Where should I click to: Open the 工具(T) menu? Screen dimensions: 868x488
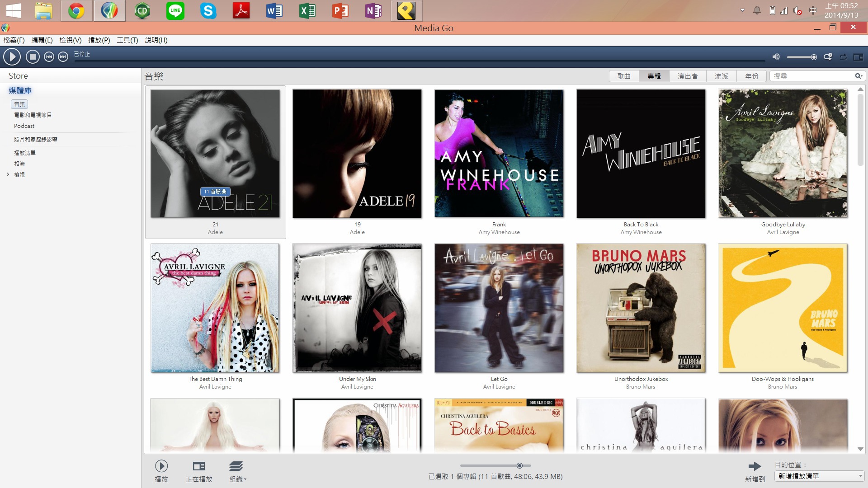127,40
